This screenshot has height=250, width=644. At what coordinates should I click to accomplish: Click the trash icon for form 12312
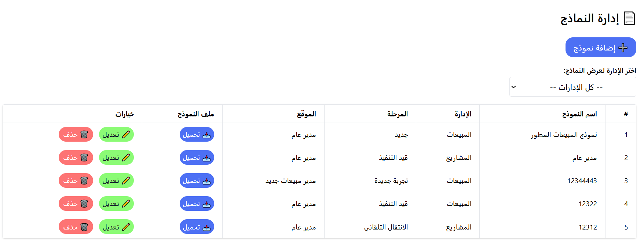85,227
